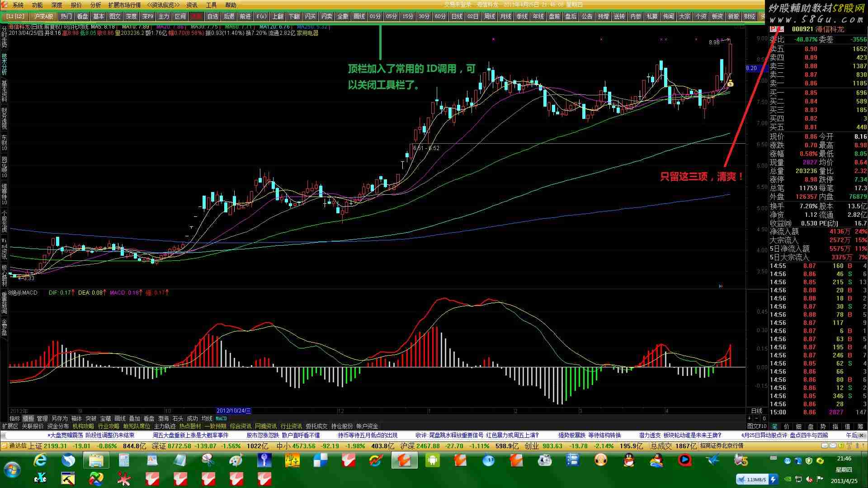Open the 强势股暴跌 等待结构转换 news headline

pos(589,435)
